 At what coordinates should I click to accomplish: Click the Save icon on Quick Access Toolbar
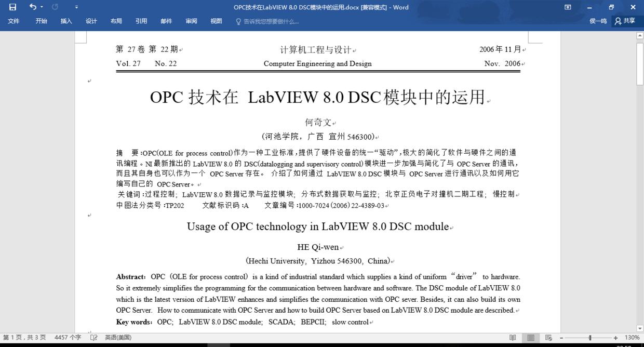[12, 7]
